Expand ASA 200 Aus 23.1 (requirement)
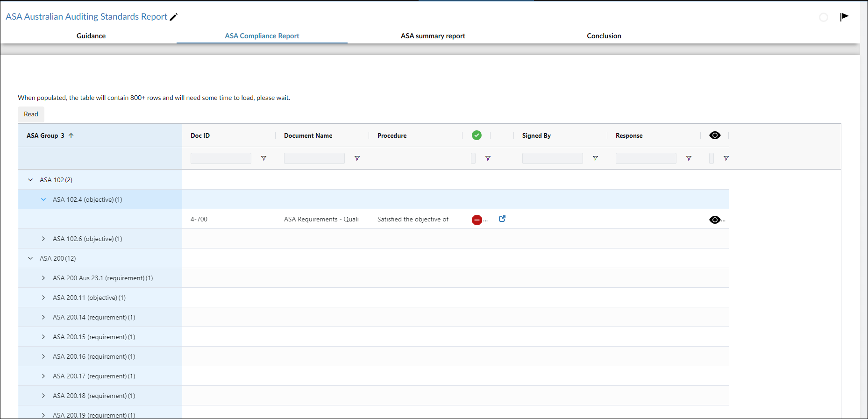This screenshot has height=419, width=868. [43, 278]
